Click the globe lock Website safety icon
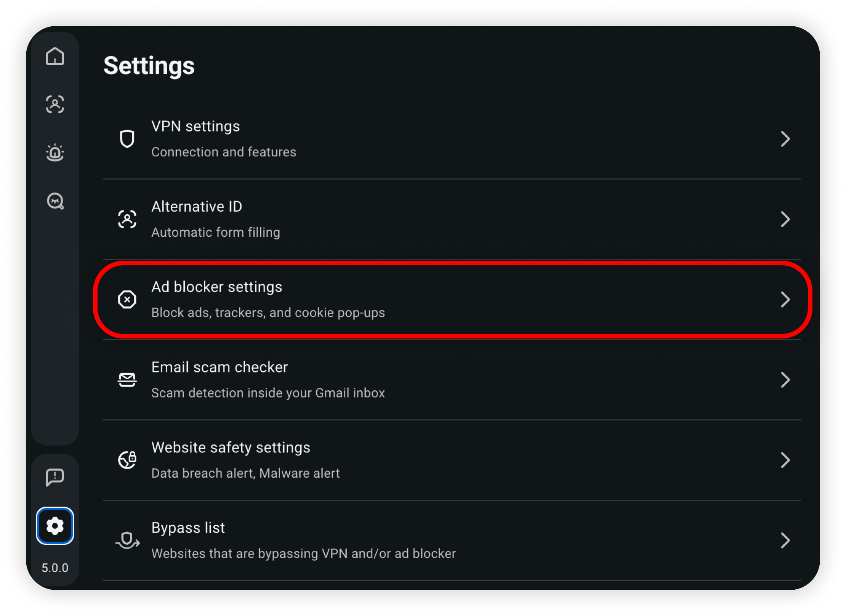This screenshot has width=846, height=616. click(x=127, y=460)
